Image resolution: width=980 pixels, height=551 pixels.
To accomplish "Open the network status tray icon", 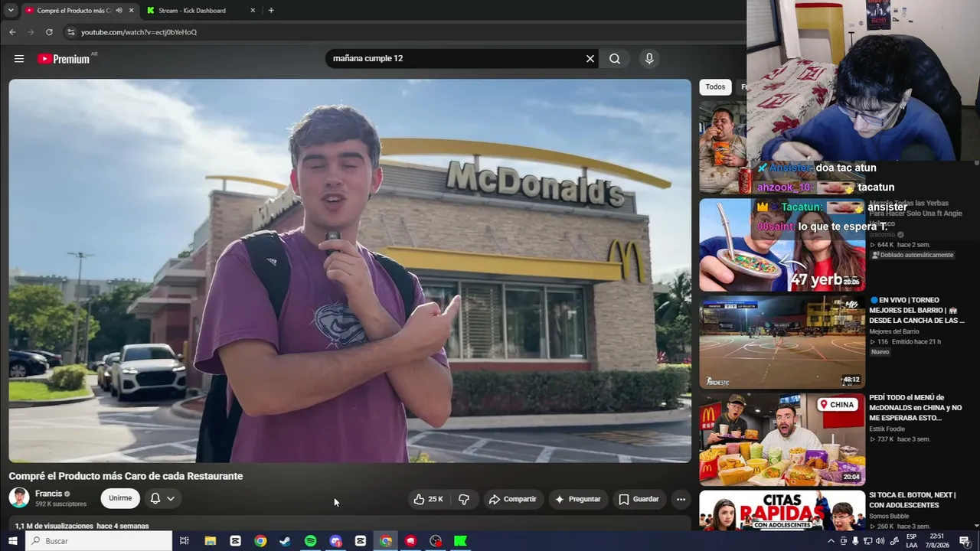I will 867,541.
